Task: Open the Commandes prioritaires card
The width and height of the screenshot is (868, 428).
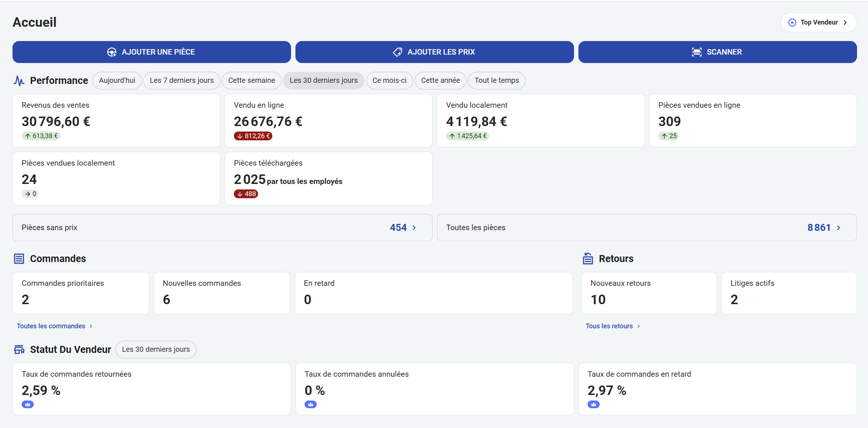Action: 81,293
